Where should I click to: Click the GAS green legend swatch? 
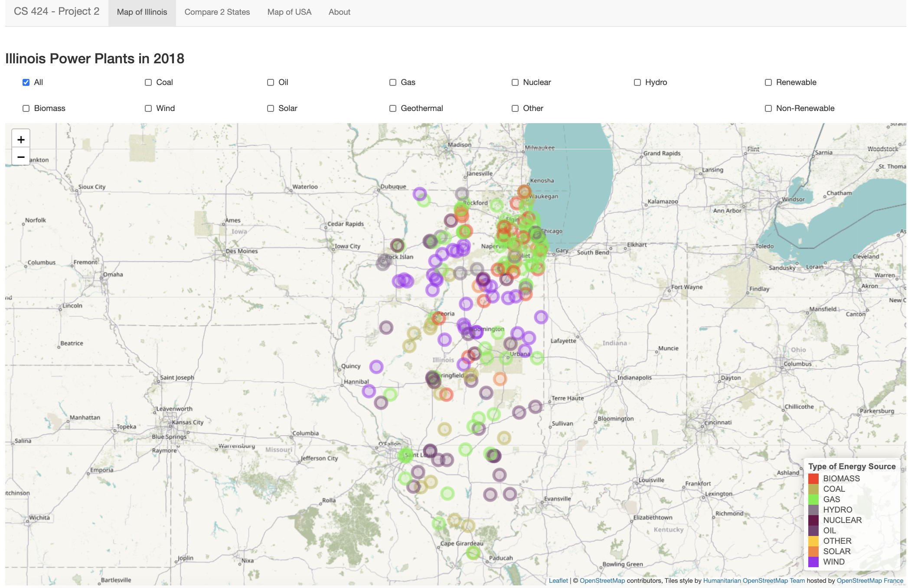pyautogui.click(x=813, y=500)
